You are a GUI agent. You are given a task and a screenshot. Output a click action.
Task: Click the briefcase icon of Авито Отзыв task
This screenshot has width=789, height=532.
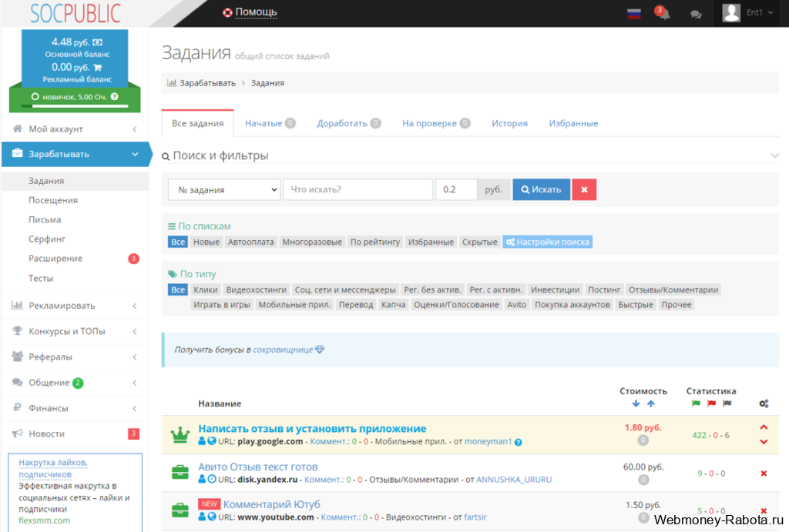180,472
